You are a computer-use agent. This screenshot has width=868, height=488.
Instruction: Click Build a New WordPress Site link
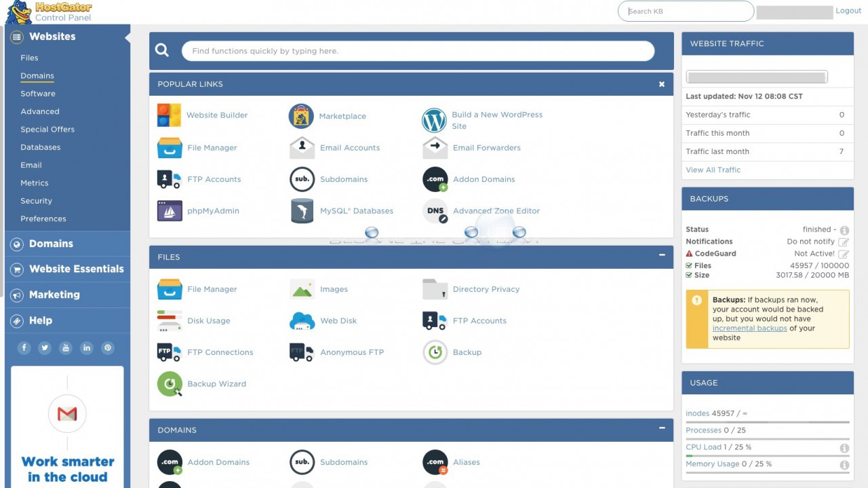(497, 120)
